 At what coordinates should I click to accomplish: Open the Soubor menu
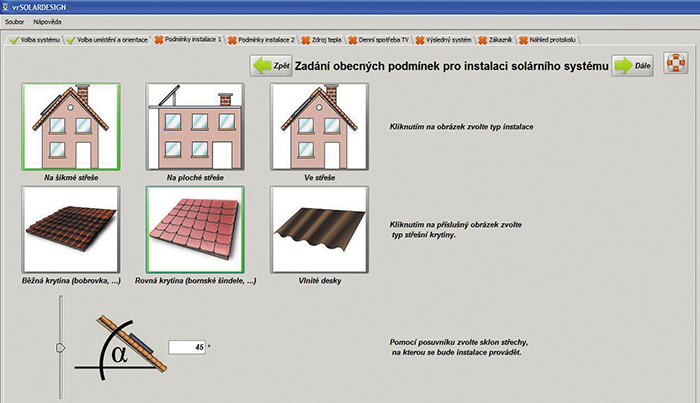pos(14,22)
